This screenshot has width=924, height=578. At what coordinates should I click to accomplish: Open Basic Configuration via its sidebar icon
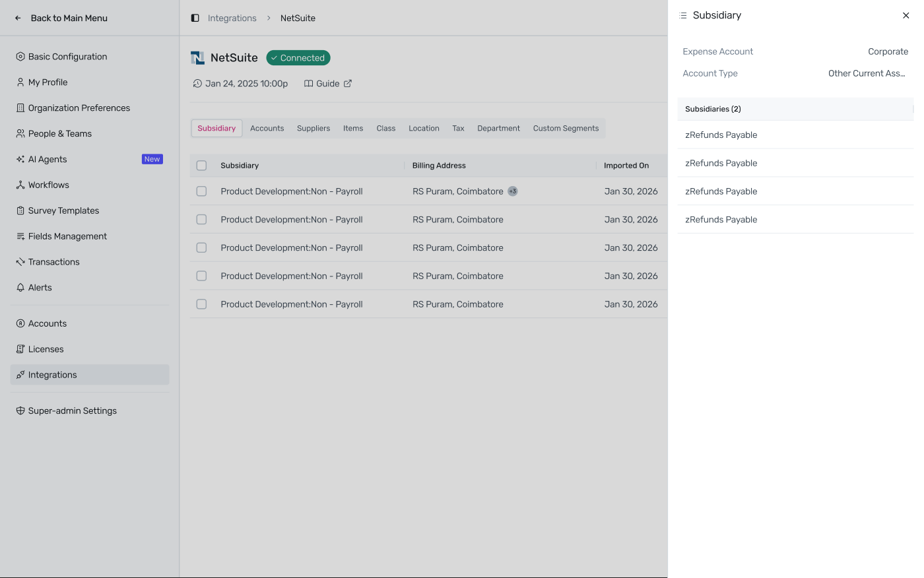[x=20, y=57]
